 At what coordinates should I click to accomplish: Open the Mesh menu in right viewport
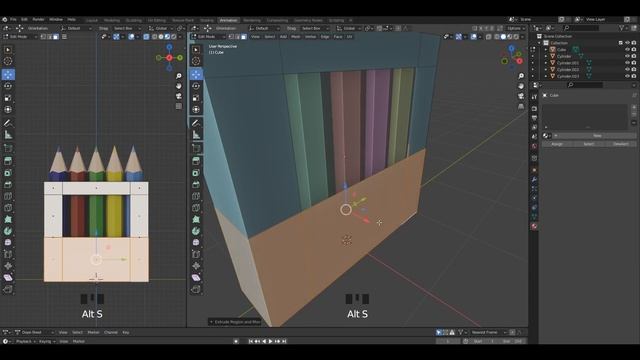pos(296,37)
